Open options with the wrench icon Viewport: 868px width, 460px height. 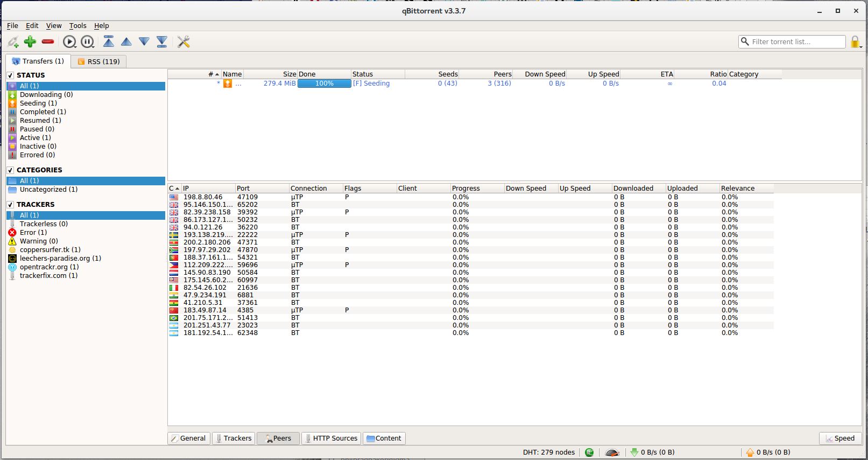pos(184,41)
